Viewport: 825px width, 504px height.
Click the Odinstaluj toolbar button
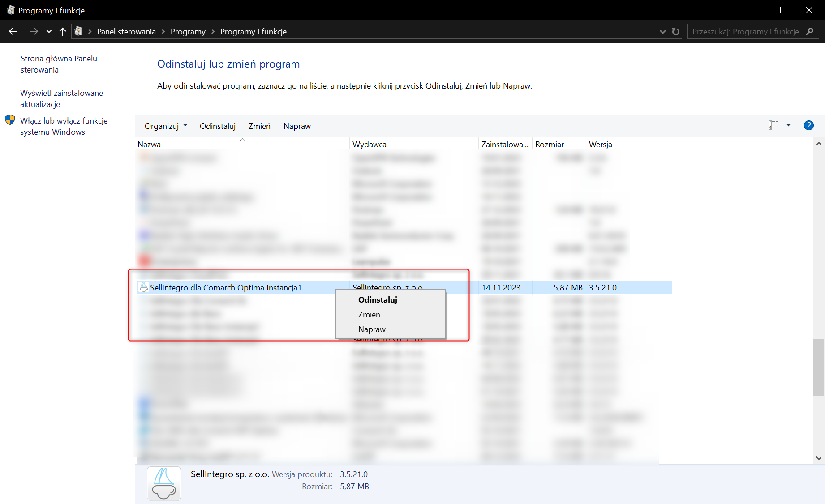tap(218, 126)
